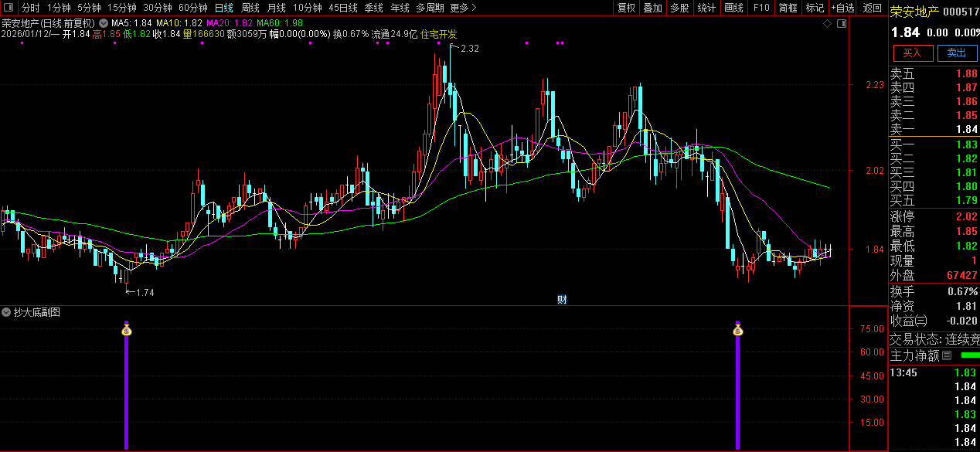Open the dropdown beside 荣安地产 indicator title
The height and width of the screenshot is (452, 980).
point(104,24)
